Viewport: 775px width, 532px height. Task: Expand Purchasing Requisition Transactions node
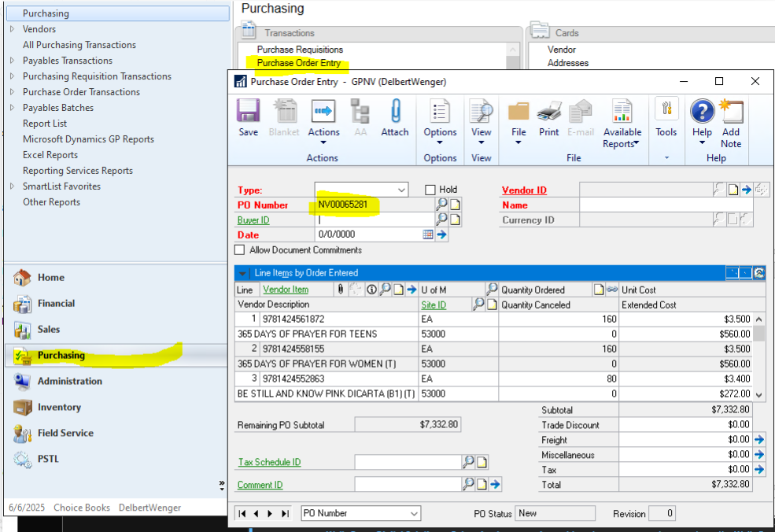pos(13,76)
